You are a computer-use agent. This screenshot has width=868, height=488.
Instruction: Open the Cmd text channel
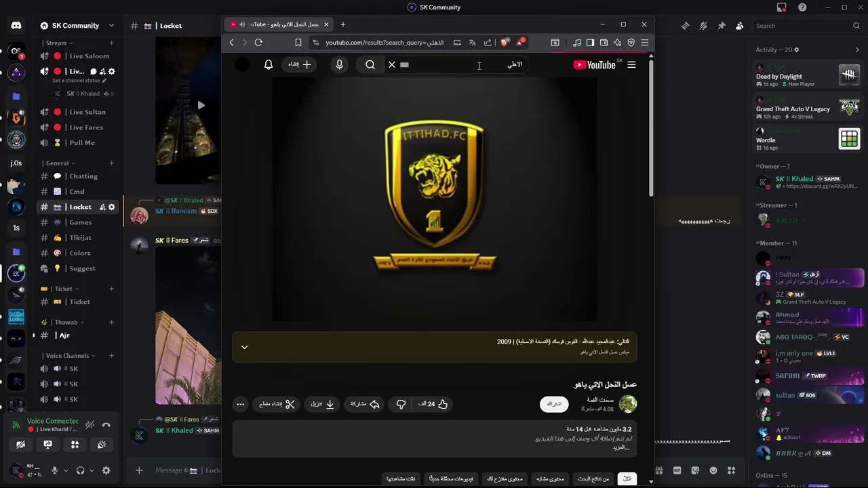pos(78,192)
